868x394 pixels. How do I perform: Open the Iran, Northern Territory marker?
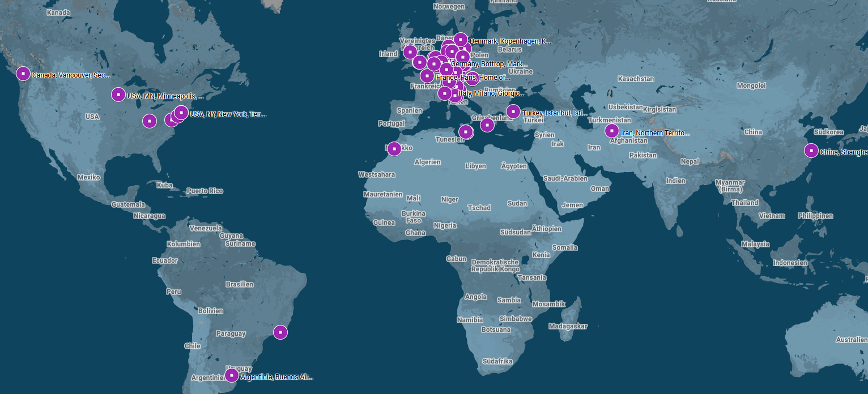[611, 130]
